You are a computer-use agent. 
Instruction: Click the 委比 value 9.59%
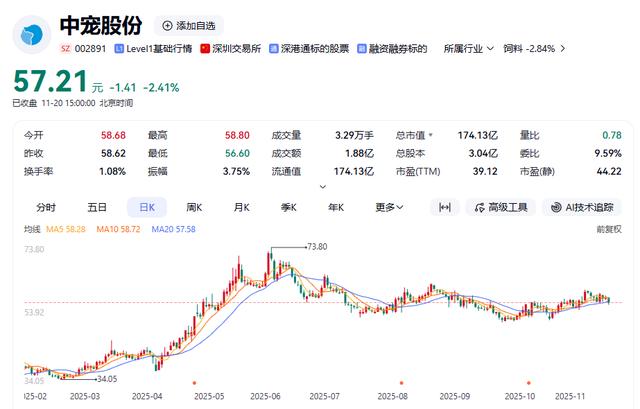(x=608, y=153)
